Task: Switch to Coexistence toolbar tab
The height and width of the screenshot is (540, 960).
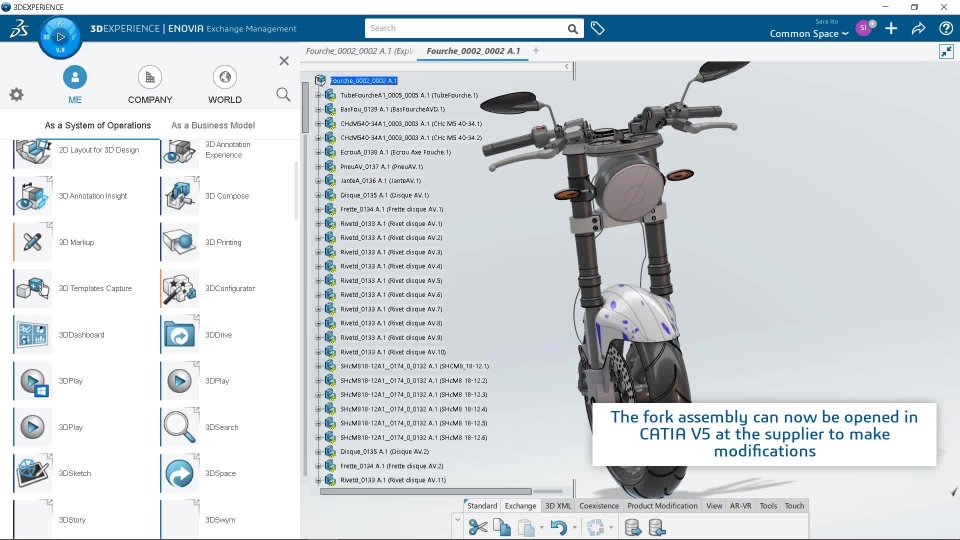Action: click(x=599, y=506)
